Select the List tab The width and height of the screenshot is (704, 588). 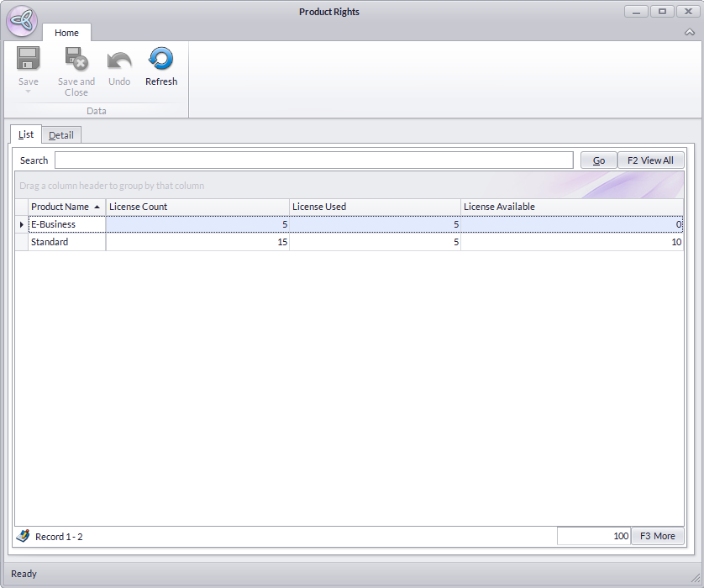point(26,134)
